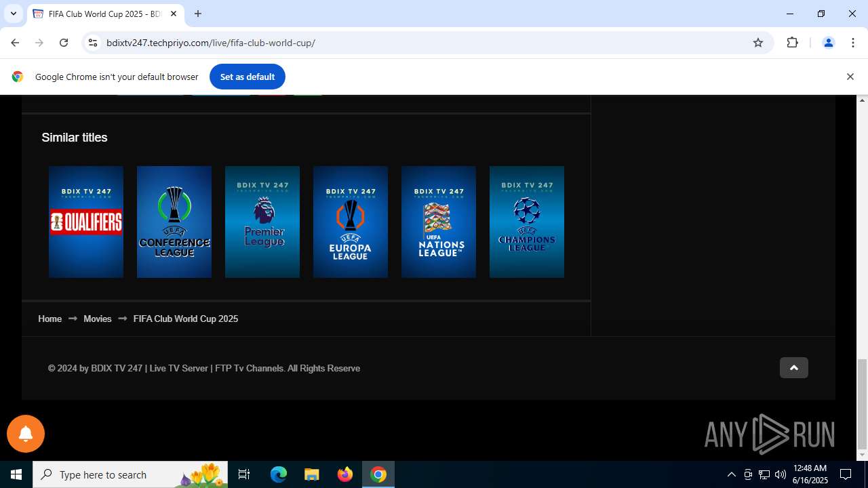The height and width of the screenshot is (488, 868).
Task: Open the UEFA Europa League poster
Action: point(351,222)
